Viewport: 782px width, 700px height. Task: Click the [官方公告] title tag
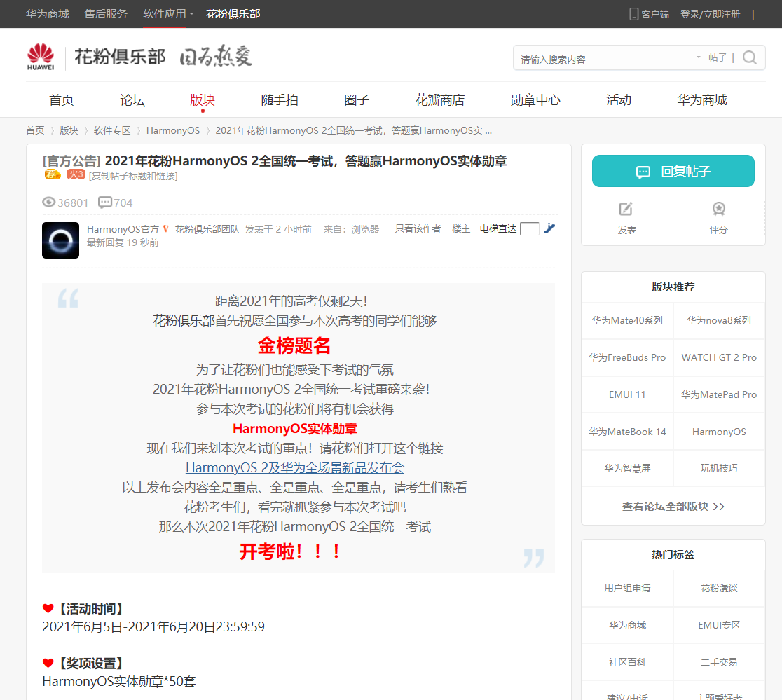(x=71, y=161)
